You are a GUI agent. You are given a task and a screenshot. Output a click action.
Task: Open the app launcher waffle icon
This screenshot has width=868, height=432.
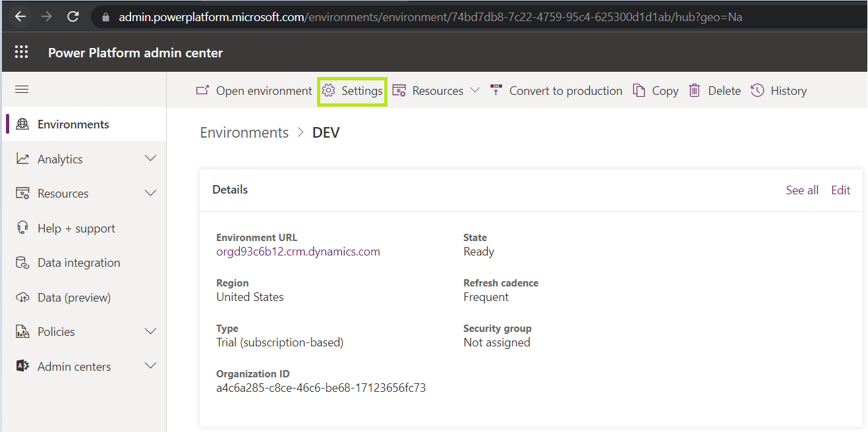pyautogui.click(x=22, y=53)
